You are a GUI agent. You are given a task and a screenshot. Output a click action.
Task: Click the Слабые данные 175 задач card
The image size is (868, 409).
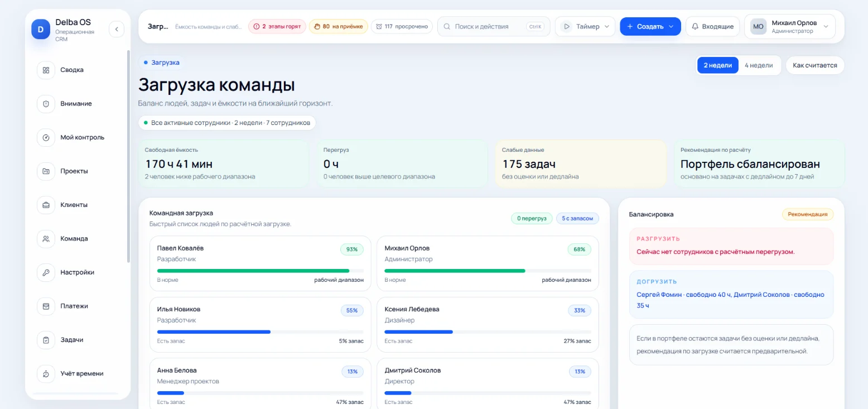pyautogui.click(x=581, y=163)
